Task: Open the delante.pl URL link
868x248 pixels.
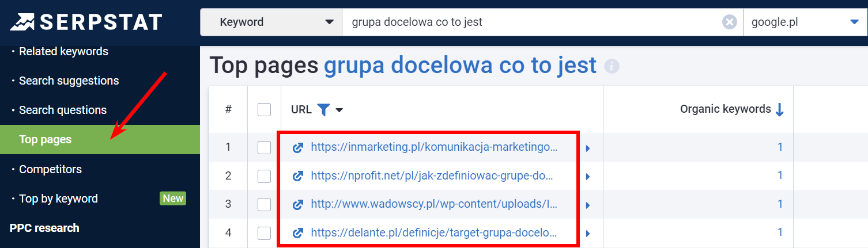Action: (x=433, y=232)
